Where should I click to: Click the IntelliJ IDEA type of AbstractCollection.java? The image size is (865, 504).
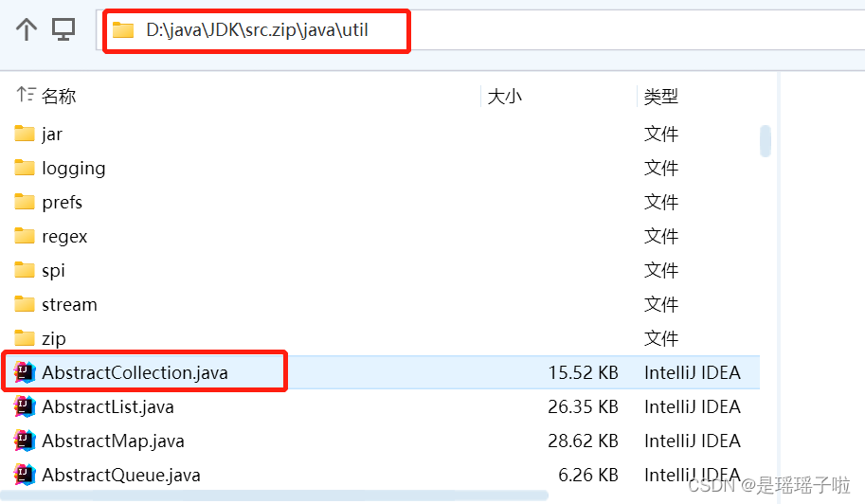[693, 372]
